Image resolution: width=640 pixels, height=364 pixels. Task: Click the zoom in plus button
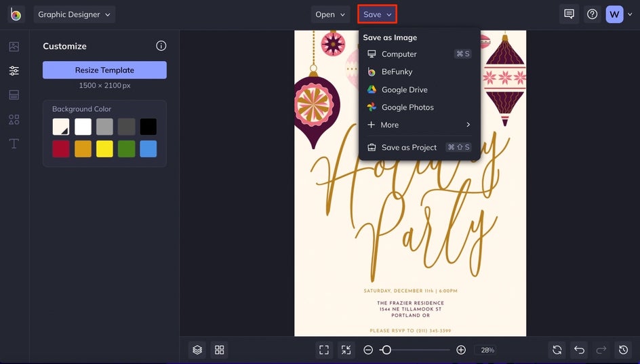[461, 350]
